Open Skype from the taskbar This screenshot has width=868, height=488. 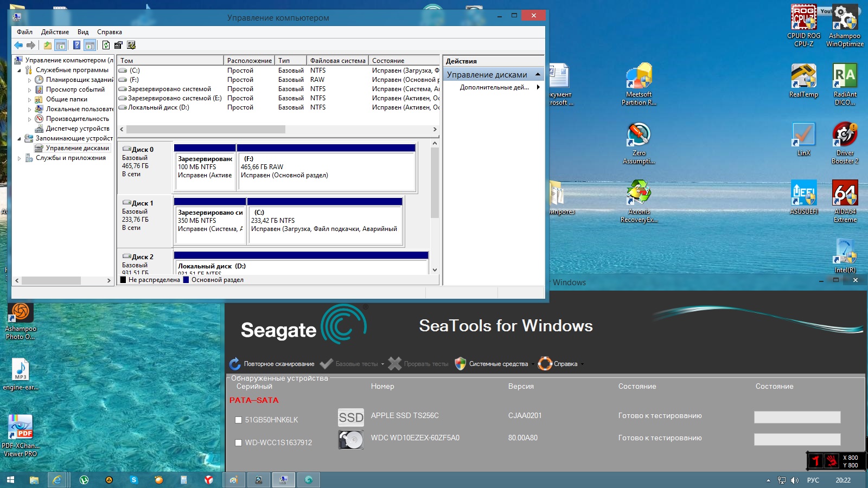134,480
